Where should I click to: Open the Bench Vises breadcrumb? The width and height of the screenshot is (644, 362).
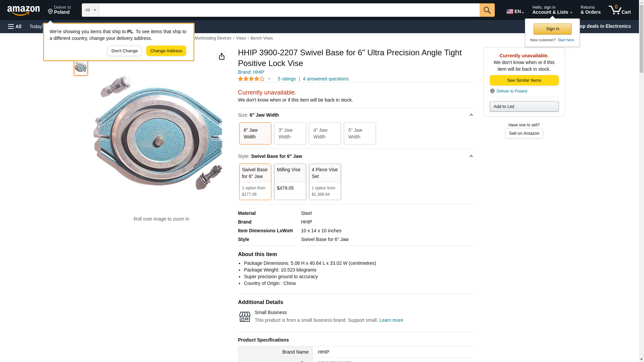261,38
